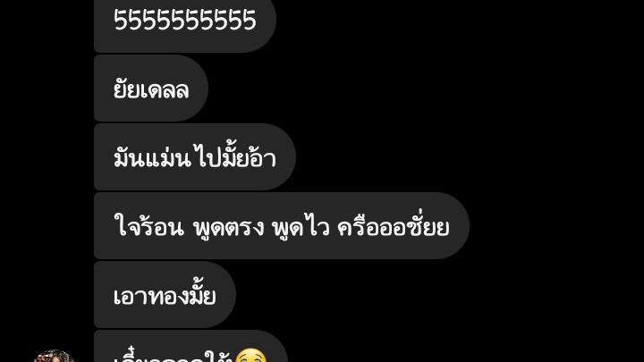Click the word พูดตรง in the long message
Image resolution: width=644 pixels, height=362 pixels.
pos(228,227)
